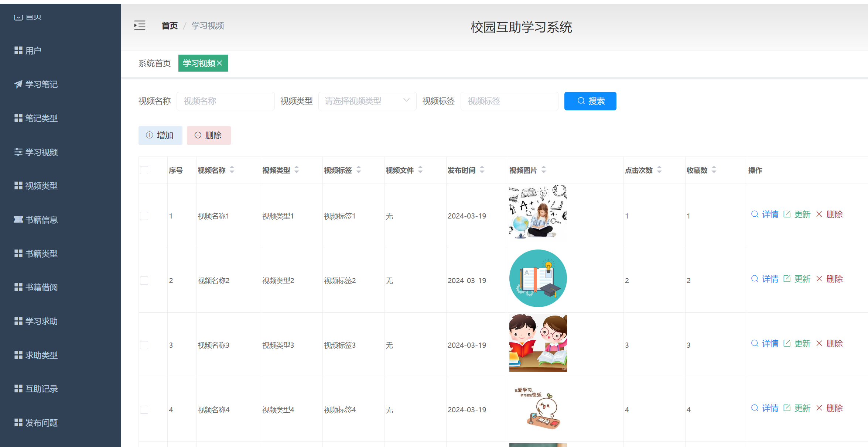Click the 搜索 button
This screenshot has height=447, width=868.
coord(590,101)
